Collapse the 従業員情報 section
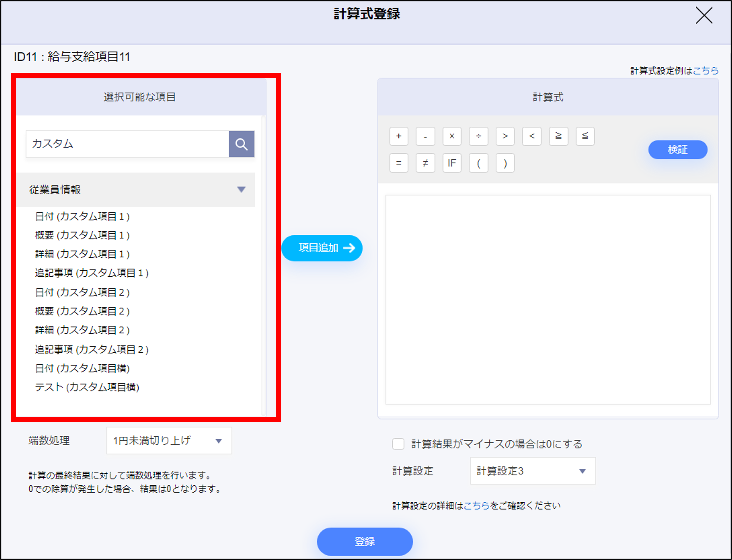This screenshot has height=560, width=732. tap(241, 189)
